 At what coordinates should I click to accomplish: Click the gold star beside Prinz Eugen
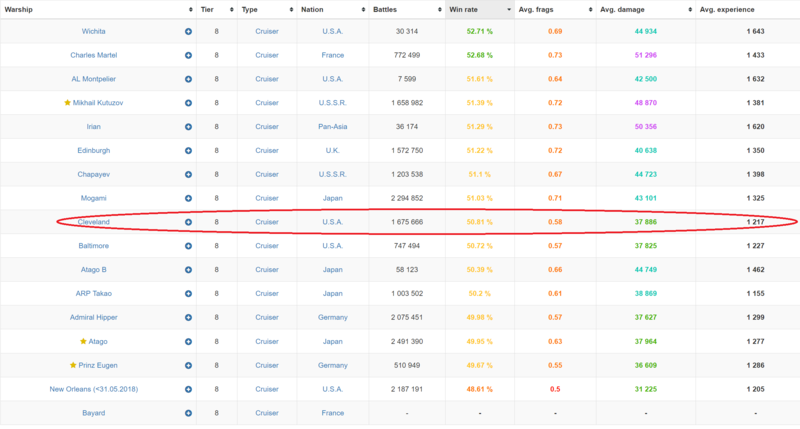[72, 365]
